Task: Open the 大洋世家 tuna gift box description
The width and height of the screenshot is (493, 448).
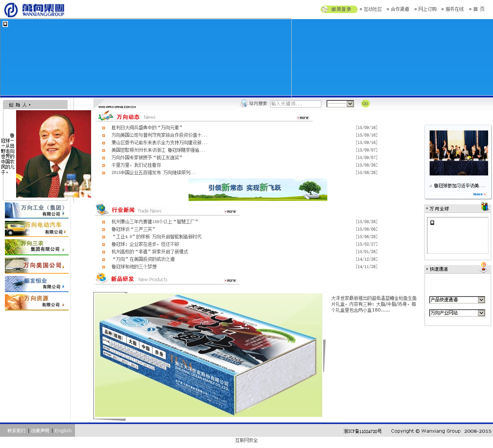Action: pyautogui.click(x=374, y=304)
